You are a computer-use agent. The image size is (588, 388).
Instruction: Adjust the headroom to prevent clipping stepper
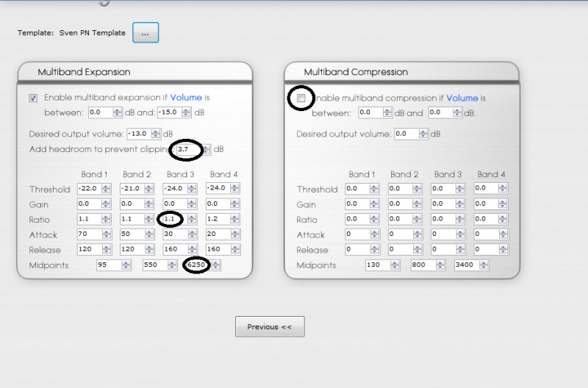207,149
